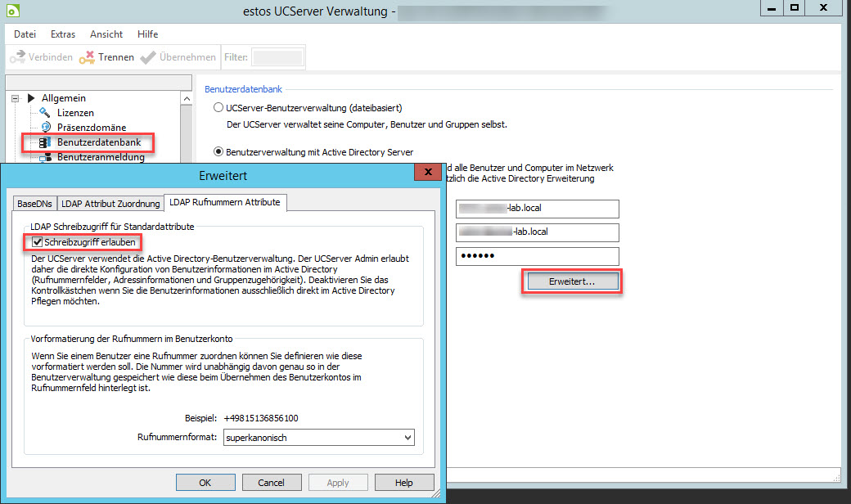
Task: Switch to the BaseDNs tab
Action: pos(33,203)
